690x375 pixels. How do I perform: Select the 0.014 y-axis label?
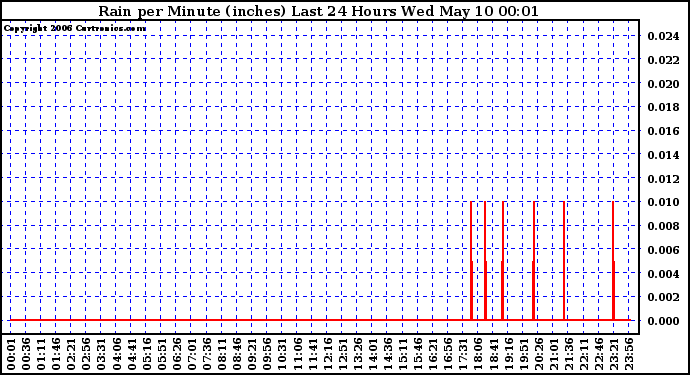(x=663, y=155)
